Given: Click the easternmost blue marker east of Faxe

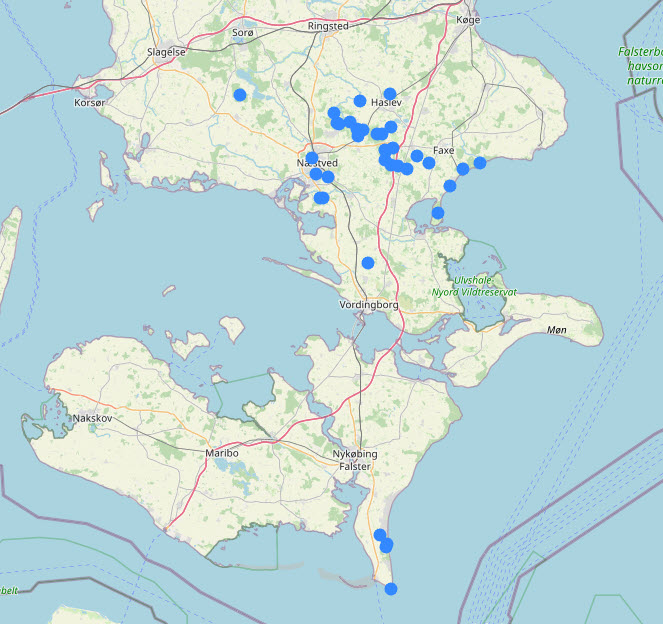Looking at the screenshot, I should [480, 163].
